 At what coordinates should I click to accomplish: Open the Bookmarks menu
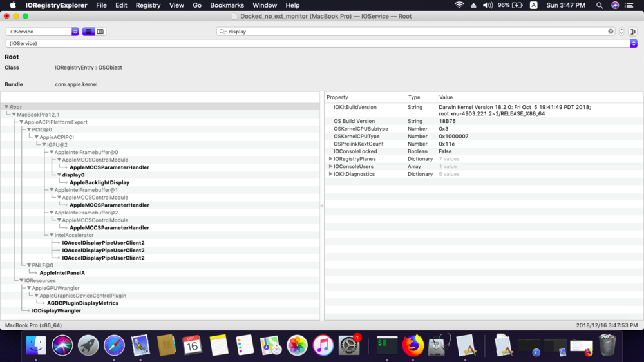(x=227, y=5)
